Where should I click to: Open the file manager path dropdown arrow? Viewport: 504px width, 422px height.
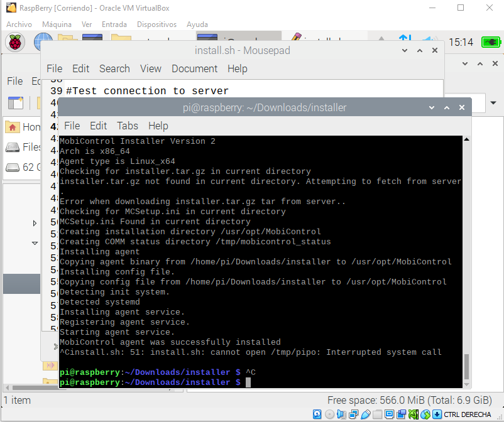pos(493,103)
